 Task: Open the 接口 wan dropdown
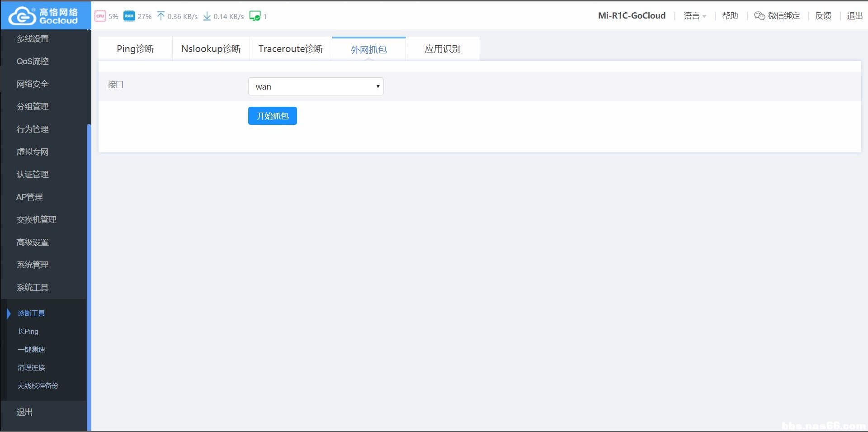click(316, 86)
